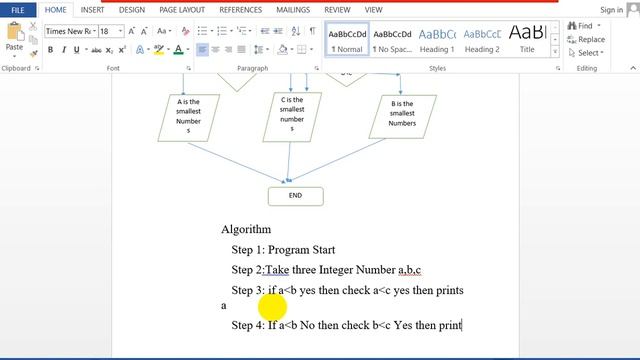Switch to the DESIGN tab
The width and height of the screenshot is (640, 360).
[132, 10]
